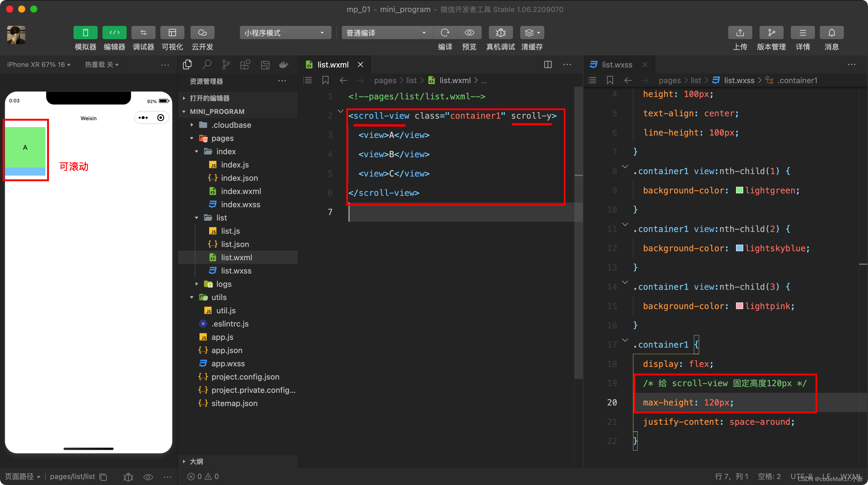Open .eslintrc.js file
Screen dimensions: 868x485
tap(238, 324)
